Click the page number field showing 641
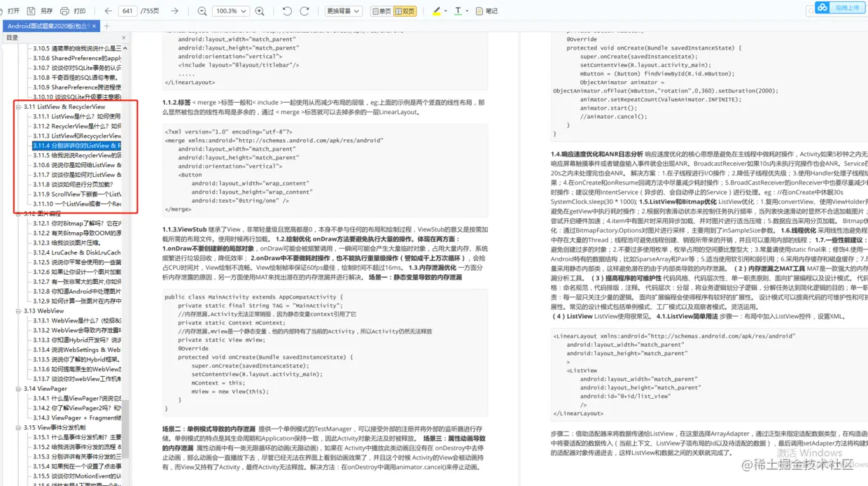This screenshot has height=486, width=868. 127,11
